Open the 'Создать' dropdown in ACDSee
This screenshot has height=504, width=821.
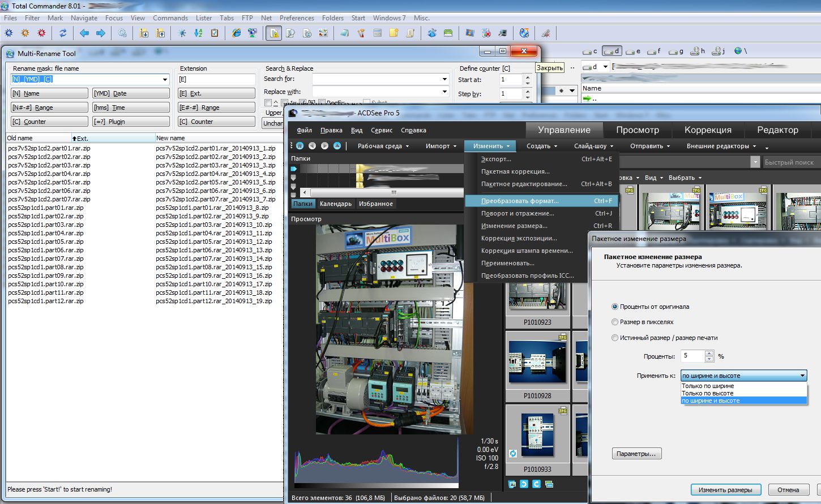click(542, 146)
